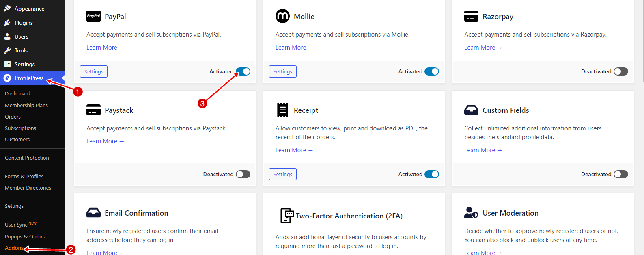Activate the Custom Fields addon toggle
Viewport: 644px width, 255px height.
pos(621,174)
